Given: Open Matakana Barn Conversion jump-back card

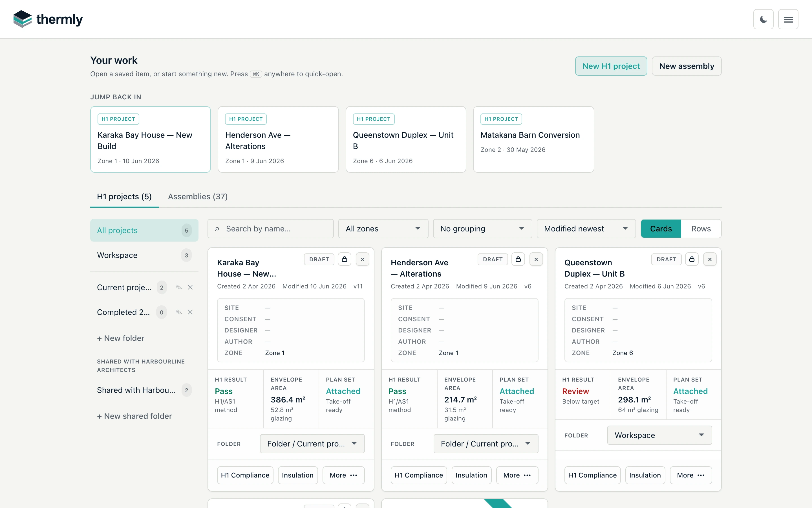Looking at the screenshot, I should coord(533,139).
